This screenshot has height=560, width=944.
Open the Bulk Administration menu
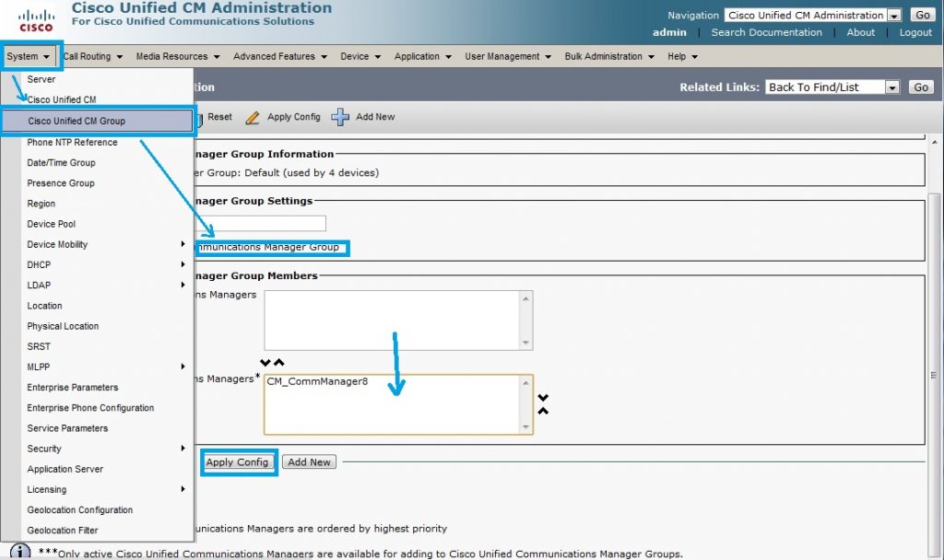click(609, 56)
